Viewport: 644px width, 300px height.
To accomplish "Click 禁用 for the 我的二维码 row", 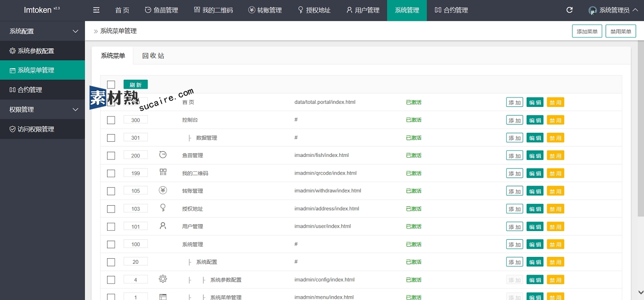I will coord(556,173).
